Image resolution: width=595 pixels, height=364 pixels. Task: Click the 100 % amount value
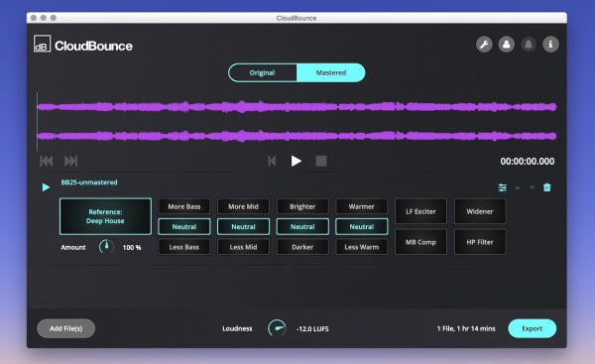click(132, 248)
